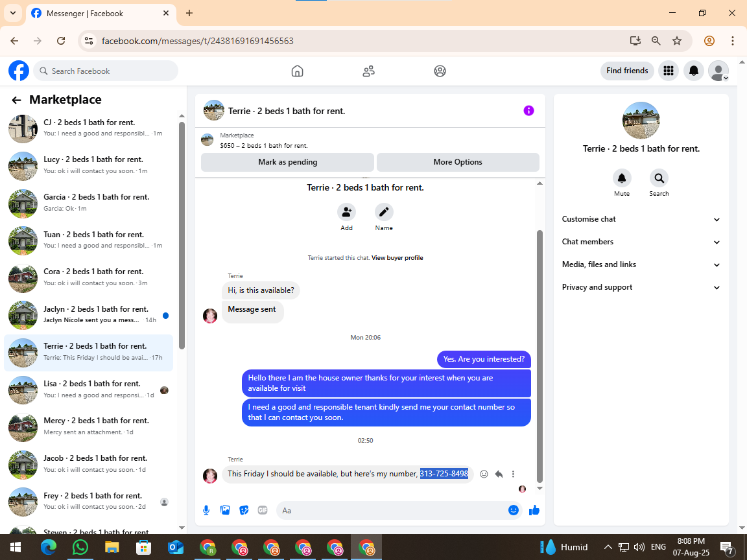Click Mark as pending button
Viewport: 747px width, 560px height.
pos(287,162)
